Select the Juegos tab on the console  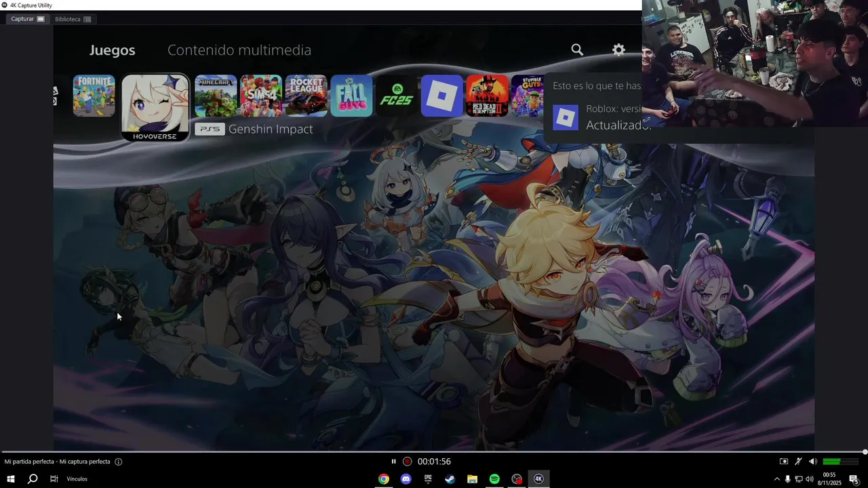point(113,50)
